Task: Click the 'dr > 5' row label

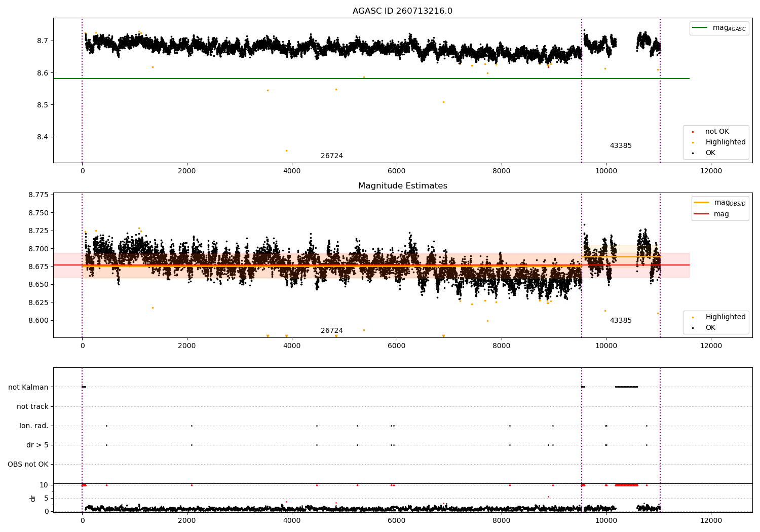Action: (37, 445)
